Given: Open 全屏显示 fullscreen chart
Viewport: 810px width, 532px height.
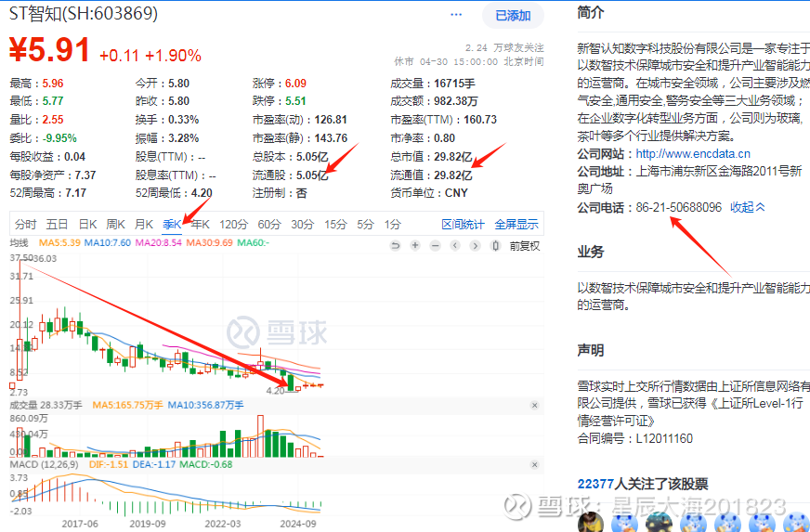Looking at the screenshot, I should (516, 225).
